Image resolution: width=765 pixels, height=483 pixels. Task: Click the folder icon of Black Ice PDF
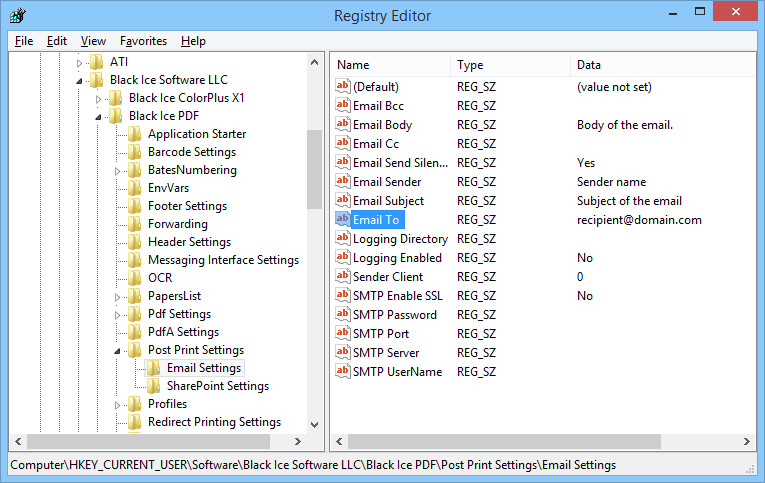pyautogui.click(x=116, y=116)
